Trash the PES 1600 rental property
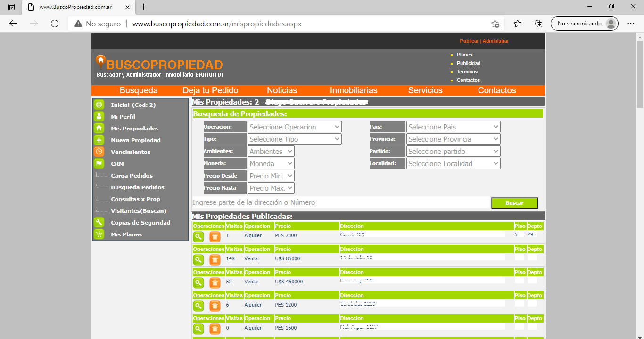644x339 pixels. [215, 329]
